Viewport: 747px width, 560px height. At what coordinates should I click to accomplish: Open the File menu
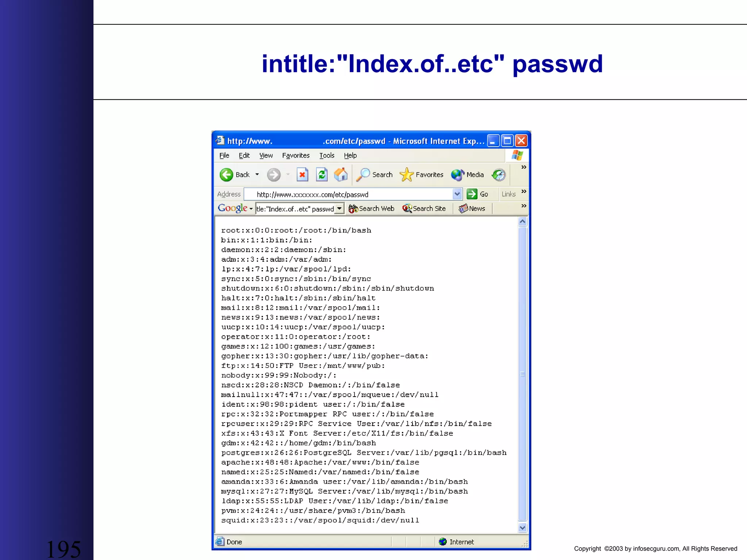coord(224,155)
